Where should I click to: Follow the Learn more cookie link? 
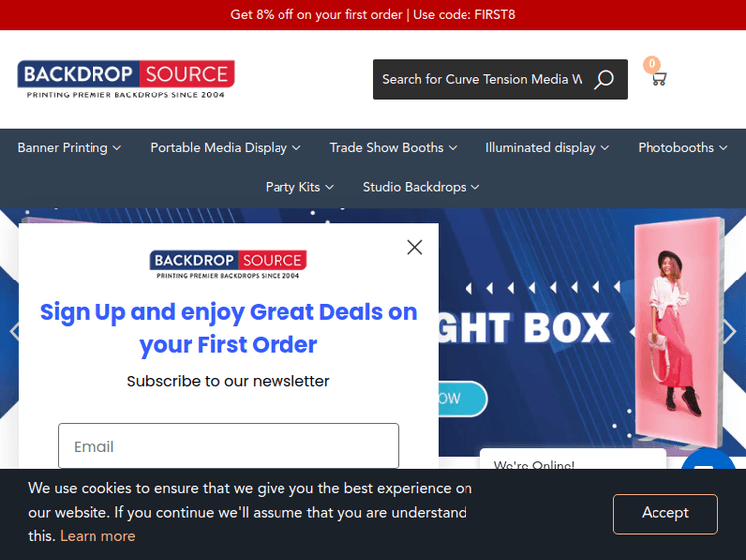click(x=97, y=536)
